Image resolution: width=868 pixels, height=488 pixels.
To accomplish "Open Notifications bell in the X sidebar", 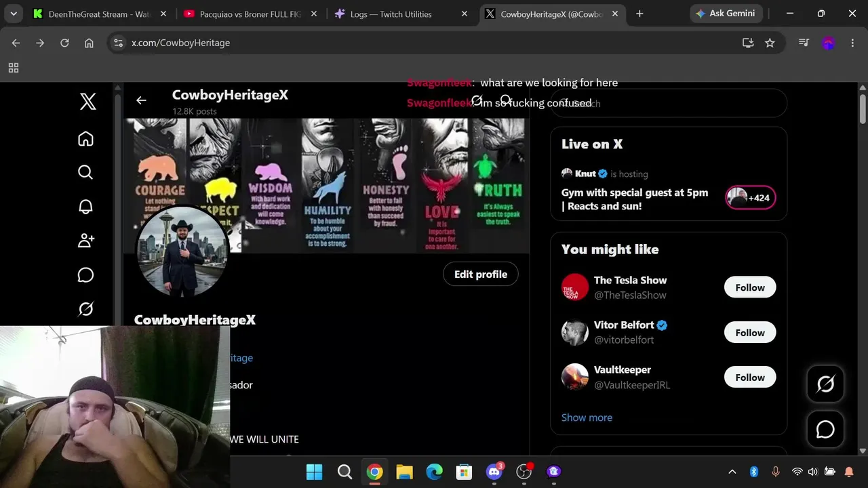I will [x=85, y=207].
